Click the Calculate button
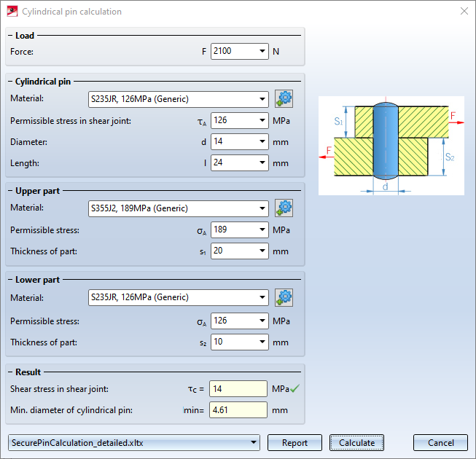Viewport: 476px width, 459px height. [356, 443]
